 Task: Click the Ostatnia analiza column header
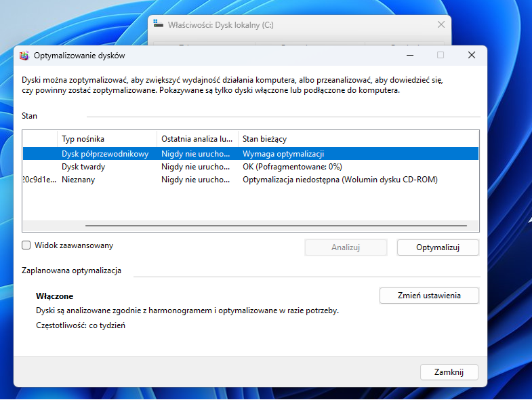point(197,139)
